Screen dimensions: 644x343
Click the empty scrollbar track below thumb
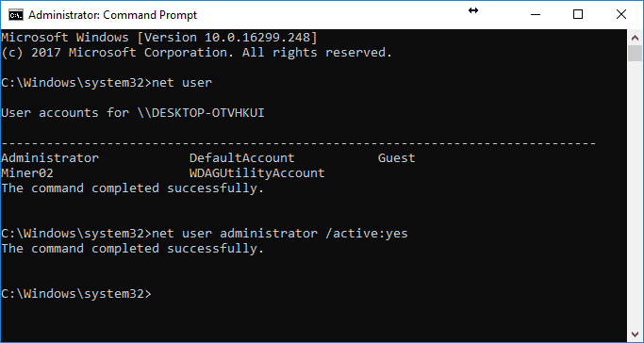tap(635, 193)
